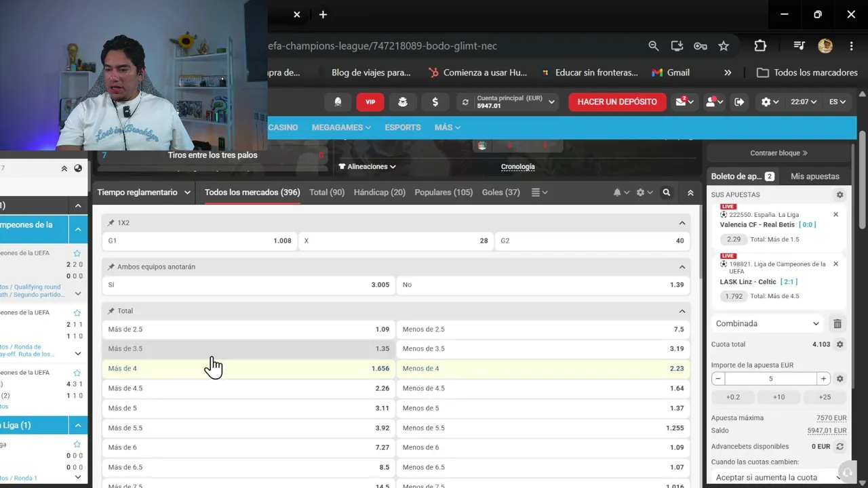Open the Chrome three-dot menu
Image resolution: width=868 pixels, height=488 pixels.
[851, 46]
